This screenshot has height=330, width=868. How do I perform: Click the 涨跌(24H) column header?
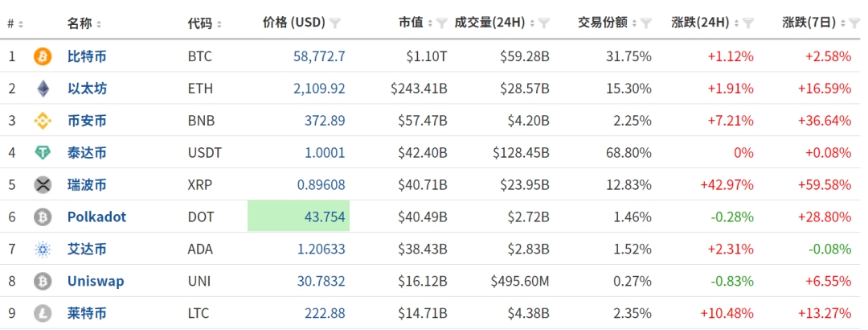tap(703, 23)
